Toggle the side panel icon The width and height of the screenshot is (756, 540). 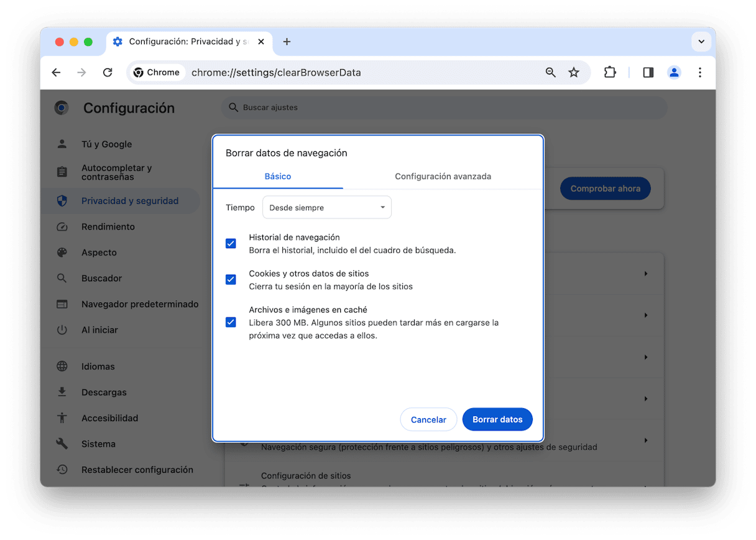pyautogui.click(x=648, y=73)
